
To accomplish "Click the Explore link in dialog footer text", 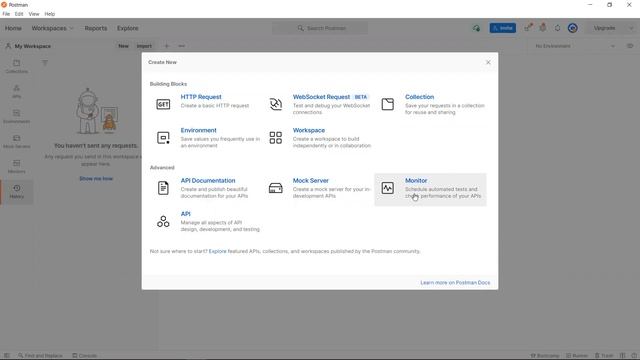I will tap(218, 251).
